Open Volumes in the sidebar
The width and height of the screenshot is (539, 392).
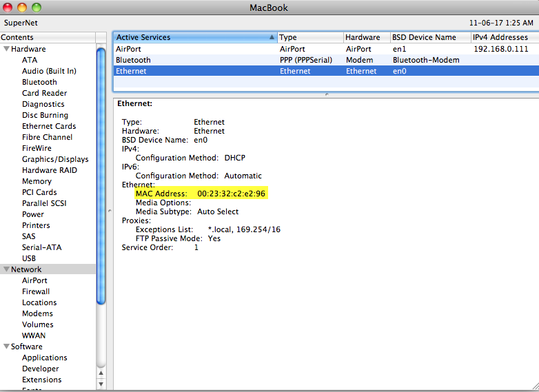38,324
